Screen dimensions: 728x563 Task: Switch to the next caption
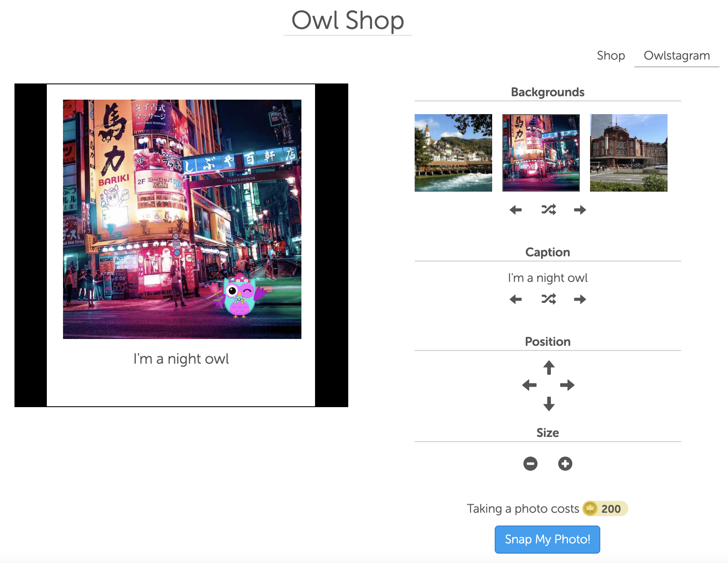[x=580, y=299]
